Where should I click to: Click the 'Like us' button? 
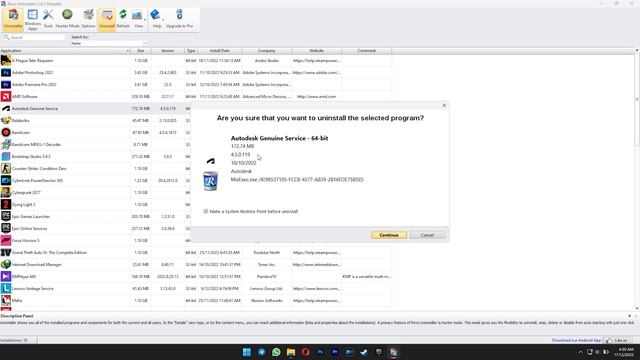[617, 340]
